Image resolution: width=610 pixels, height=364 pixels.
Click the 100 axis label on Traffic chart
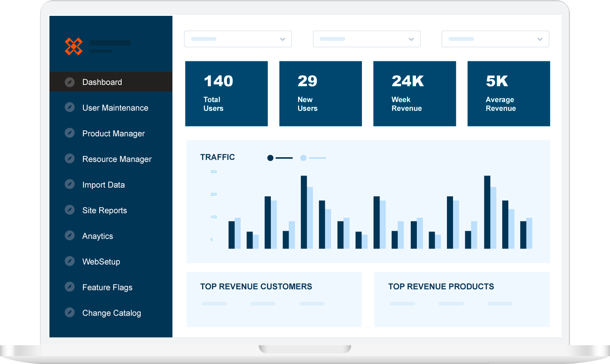tap(213, 217)
